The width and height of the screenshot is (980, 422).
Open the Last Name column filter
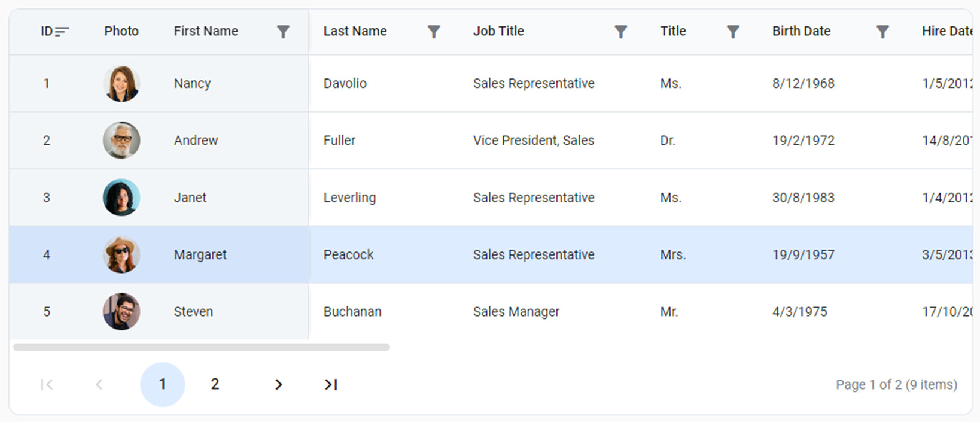(x=434, y=32)
